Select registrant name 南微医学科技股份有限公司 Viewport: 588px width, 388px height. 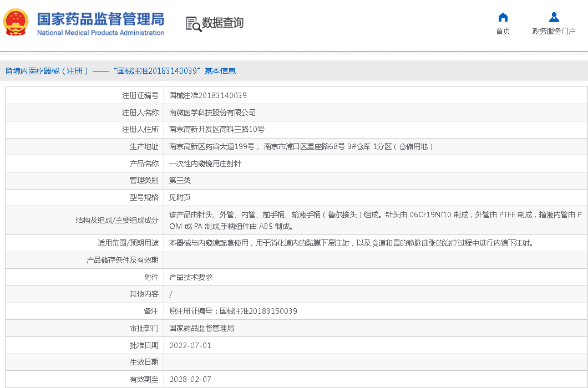212,113
